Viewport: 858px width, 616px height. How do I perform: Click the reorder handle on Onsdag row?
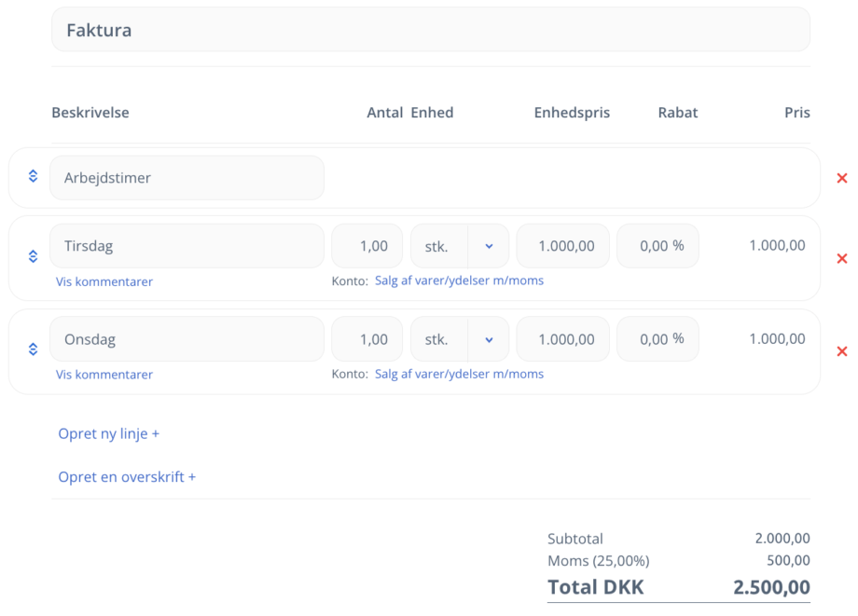(x=33, y=349)
